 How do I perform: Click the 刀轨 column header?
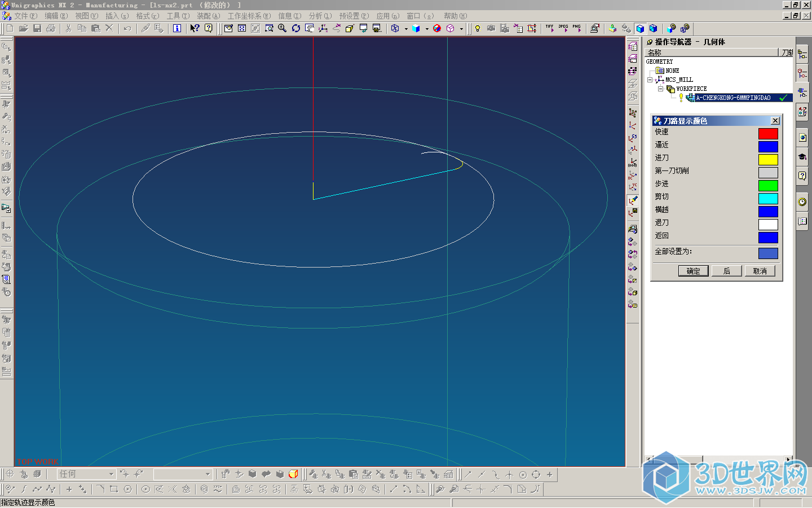point(786,52)
